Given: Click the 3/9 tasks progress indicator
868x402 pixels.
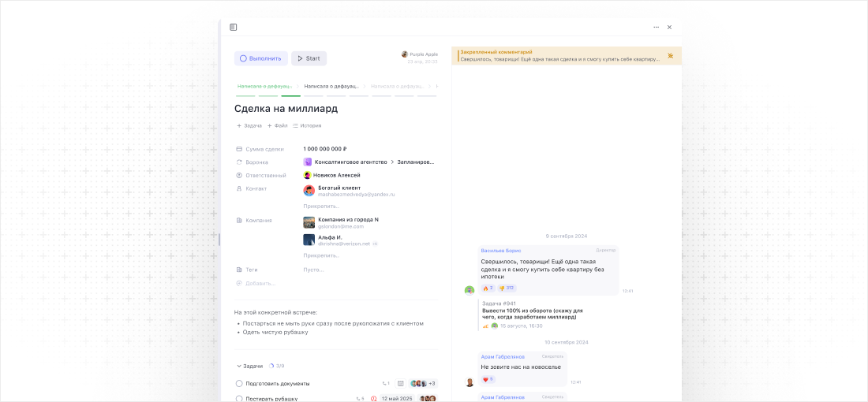Looking at the screenshot, I should pos(277,366).
